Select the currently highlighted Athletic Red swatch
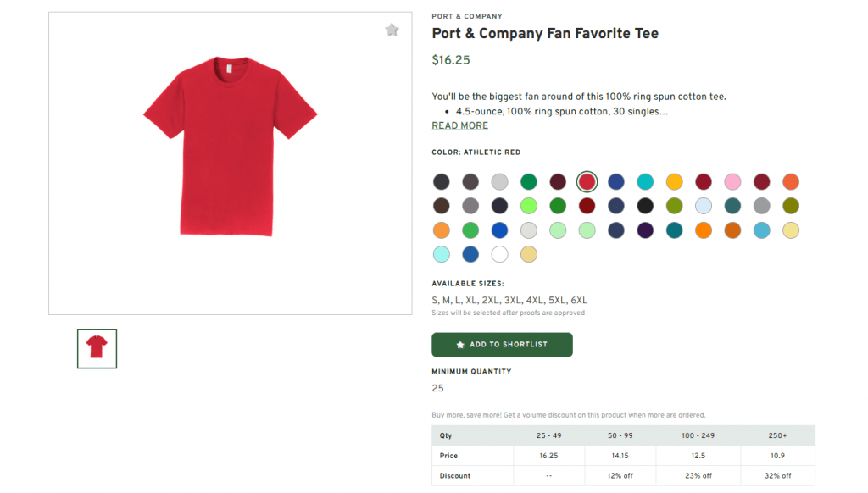 coord(587,181)
